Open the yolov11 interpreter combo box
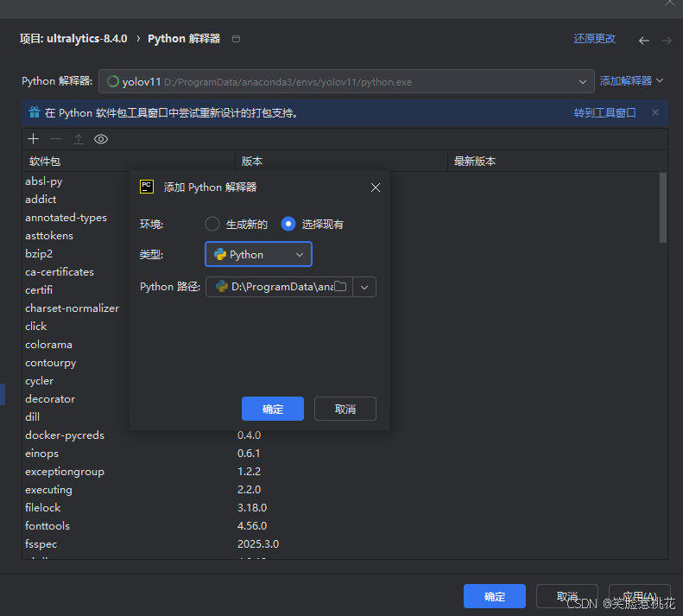 pyautogui.click(x=346, y=81)
